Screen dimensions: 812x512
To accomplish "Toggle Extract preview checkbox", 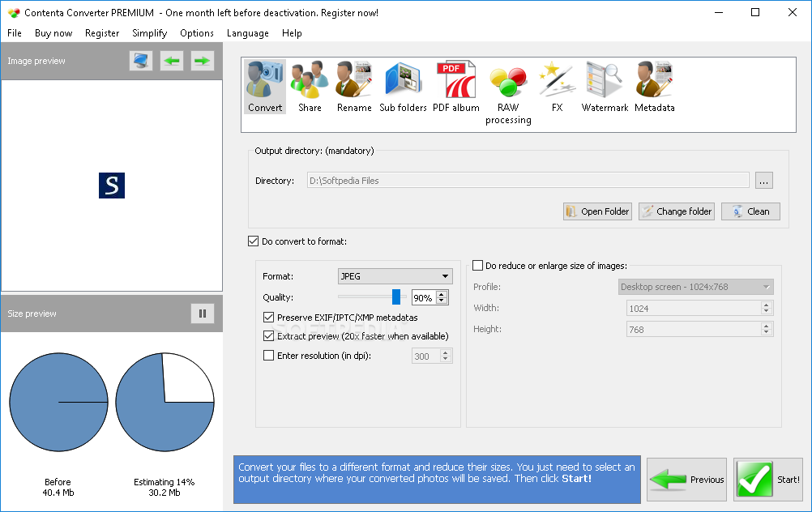I will (x=268, y=336).
